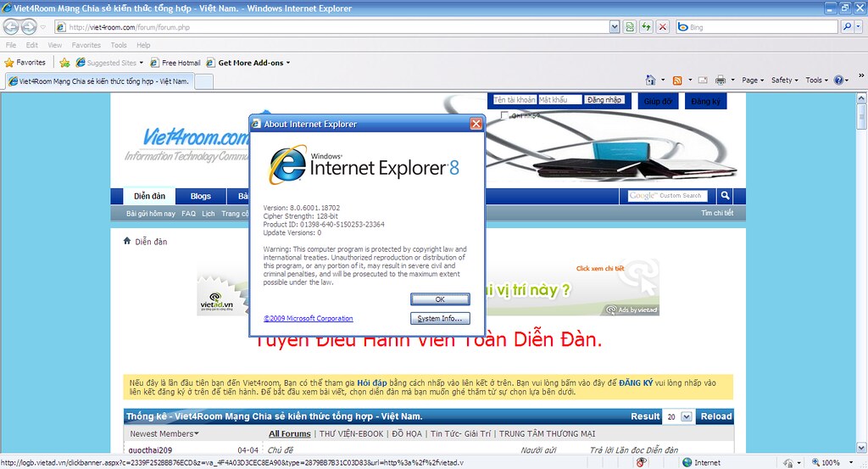Toggle the Ghi nhớ remember-me checkbox
This screenshot has width=868, height=469.
(504, 115)
